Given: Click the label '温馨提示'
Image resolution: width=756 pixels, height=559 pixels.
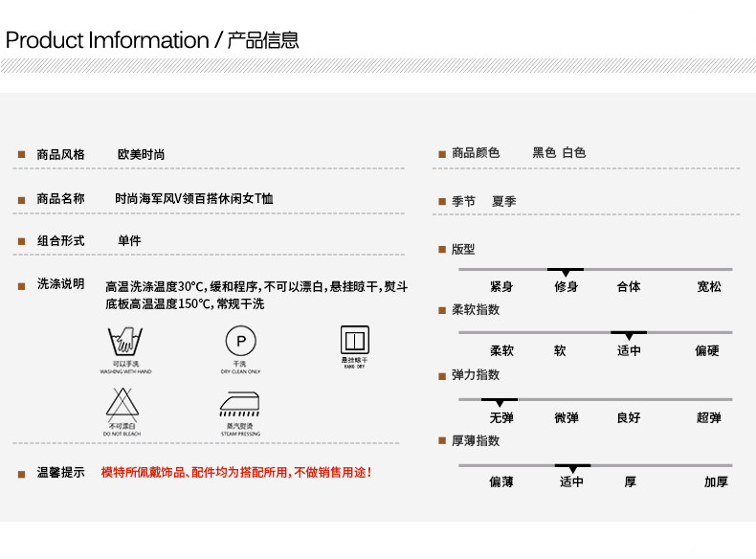Looking at the screenshot, I should tap(60, 473).
